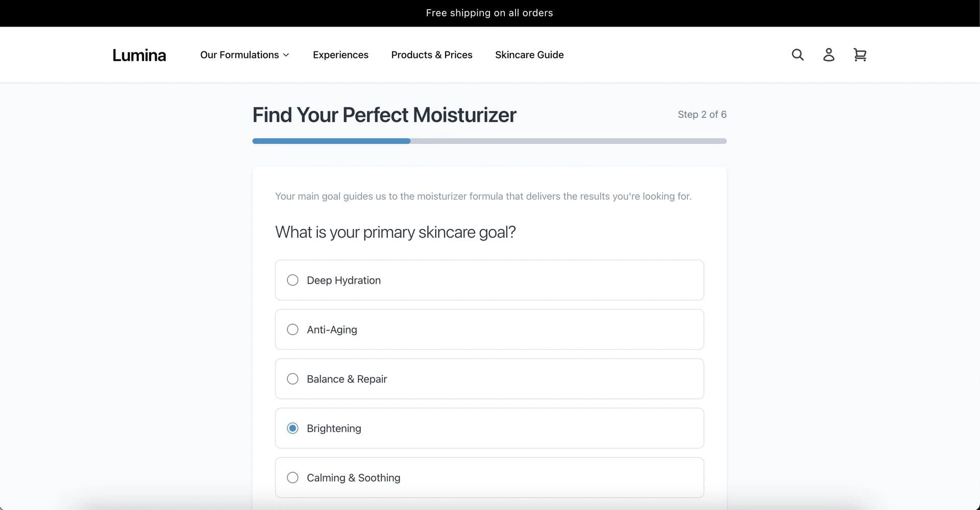Open the Skincare Guide page
Image resolution: width=980 pixels, height=510 pixels.
pyautogui.click(x=529, y=55)
